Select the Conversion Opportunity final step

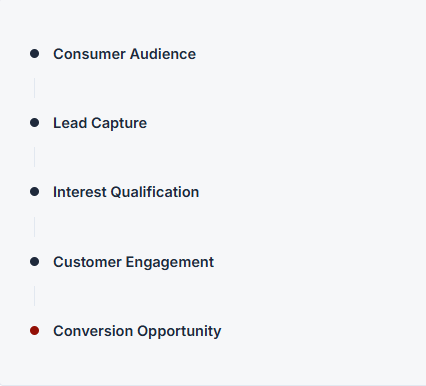[x=137, y=331]
